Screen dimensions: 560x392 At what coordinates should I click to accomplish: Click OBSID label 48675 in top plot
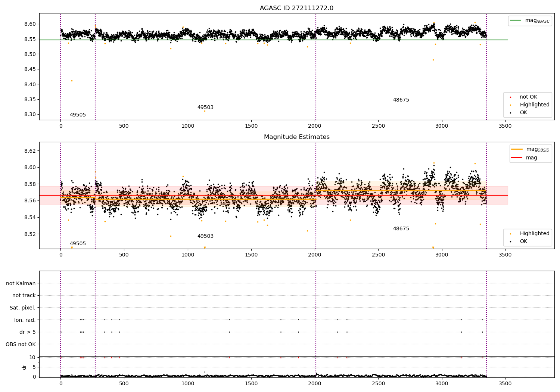pyautogui.click(x=401, y=100)
